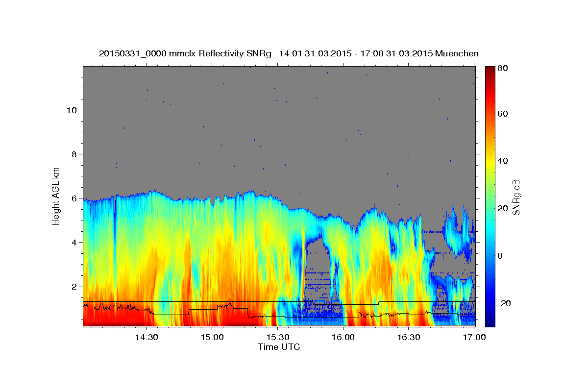This screenshot has height=392, width=588.
Task: Click the height tick label 2
Action: 75,286
